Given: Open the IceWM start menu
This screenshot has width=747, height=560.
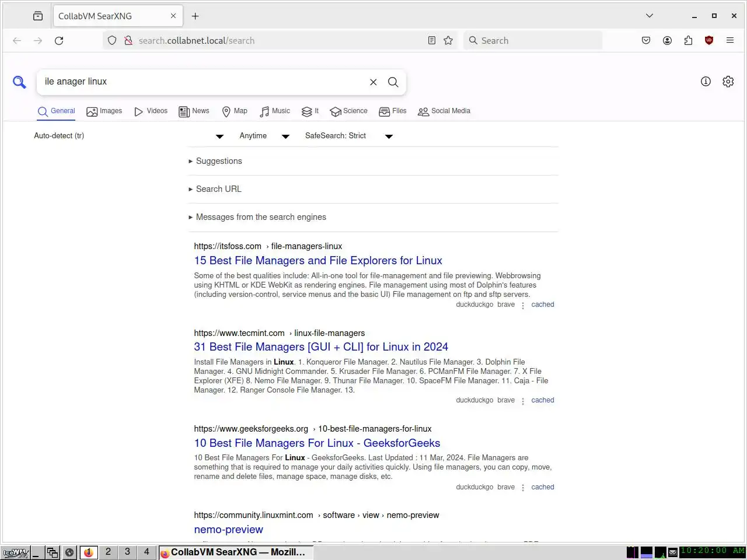Looking at the screenshot, I should (x=16, y=552).
